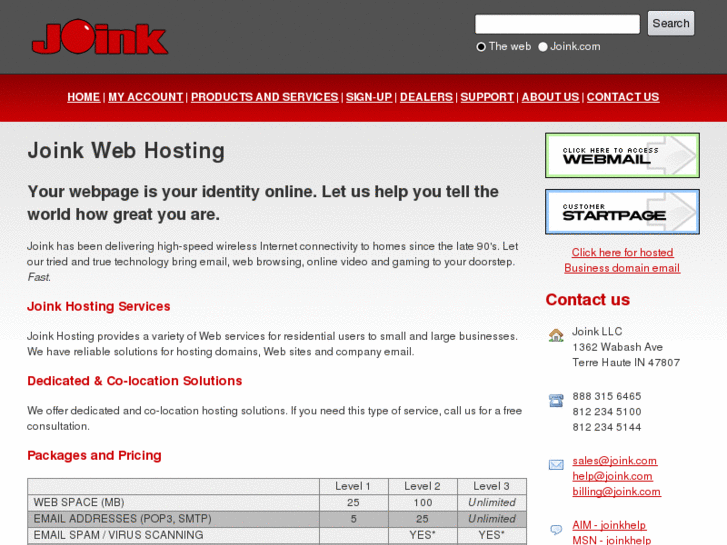Click 'Joink LLC' company name
Screen dimensions: 727x545
pos(597,331)
